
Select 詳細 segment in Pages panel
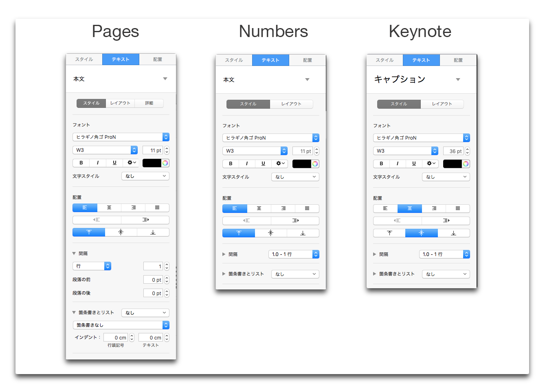point(149,103)
